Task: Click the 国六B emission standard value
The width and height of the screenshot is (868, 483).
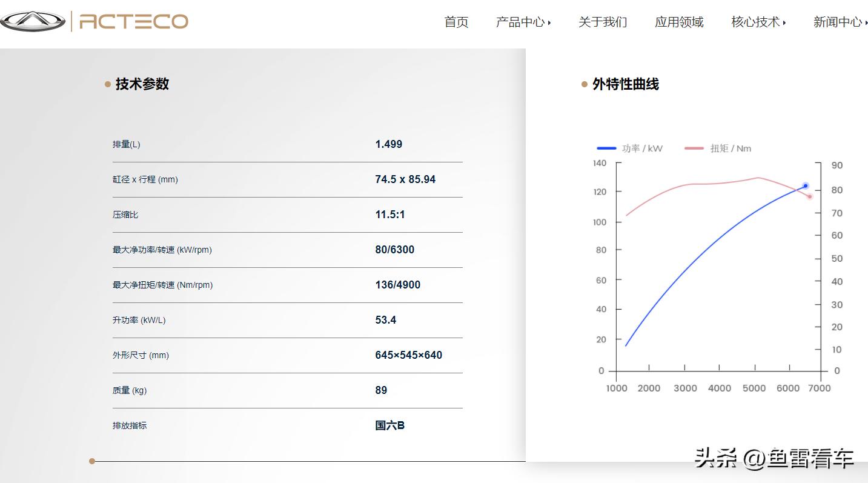Action: coord(389,425)
